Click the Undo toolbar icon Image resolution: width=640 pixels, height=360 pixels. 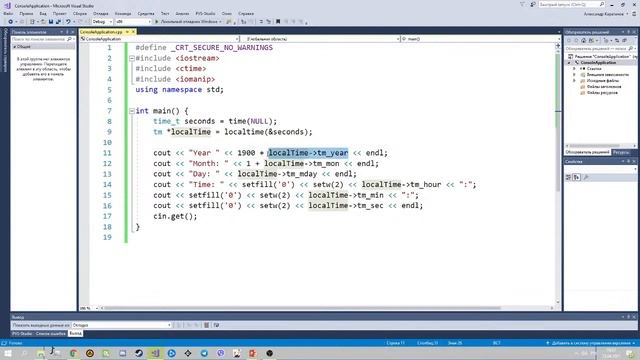click(x=68, y=22)
